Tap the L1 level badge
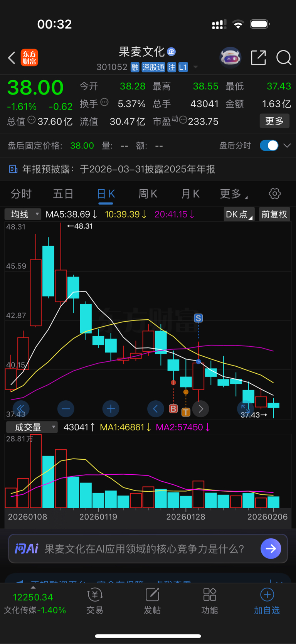296x644 pixels. [x=183, y=67]
